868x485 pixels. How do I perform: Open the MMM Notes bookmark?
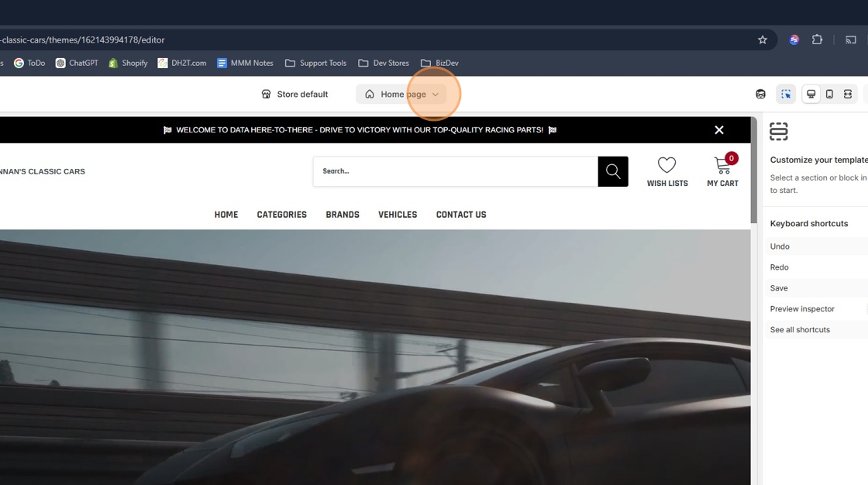(x=245, y=63)
